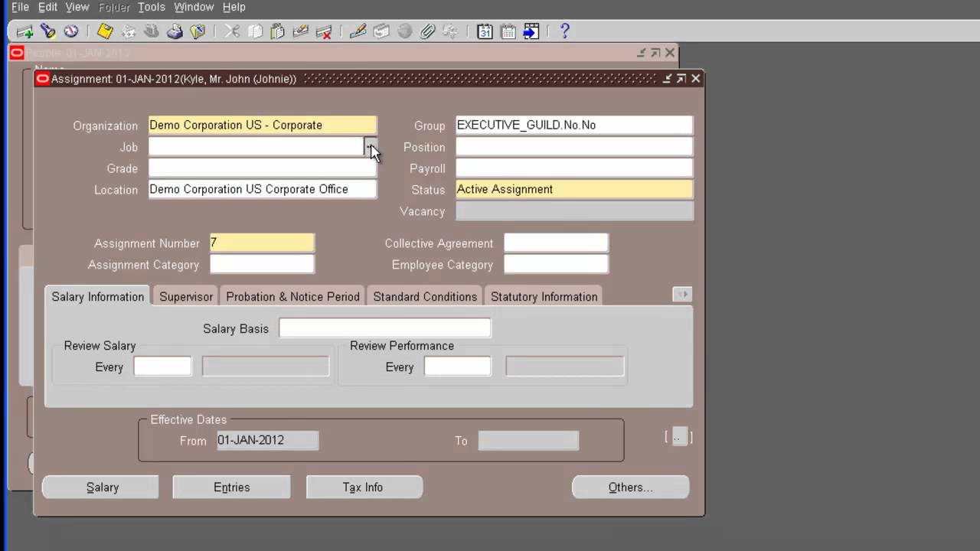Click the Entries button

pos(231,487)
